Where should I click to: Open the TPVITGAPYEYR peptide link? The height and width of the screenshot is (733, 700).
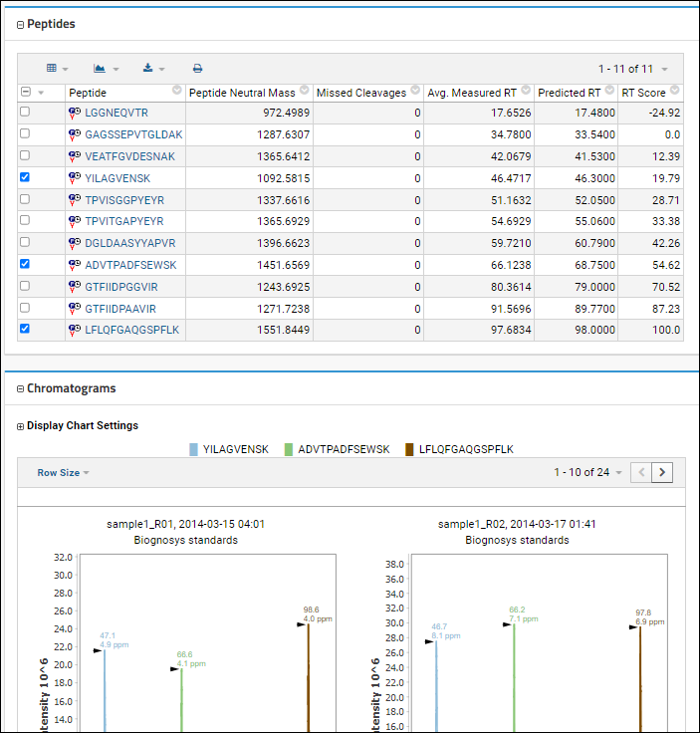(124, 221)
